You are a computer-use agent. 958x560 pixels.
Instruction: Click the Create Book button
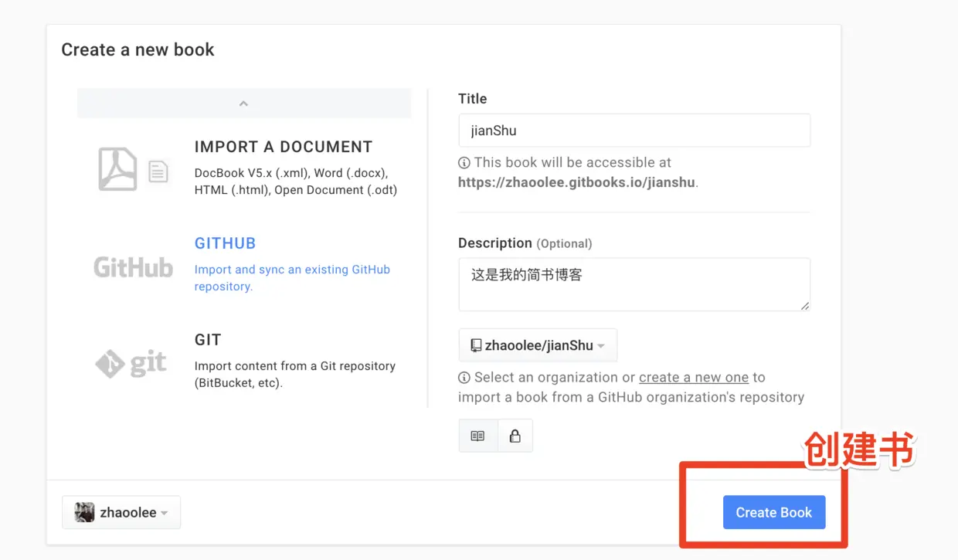point(774,512)
